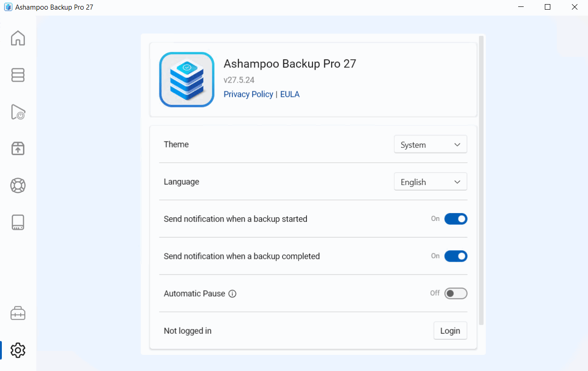The width and height of the screenshot is (588, 371).
Task: Click the Ashampoo Backup Pro app logo
Action: click(x=187, y=79)
